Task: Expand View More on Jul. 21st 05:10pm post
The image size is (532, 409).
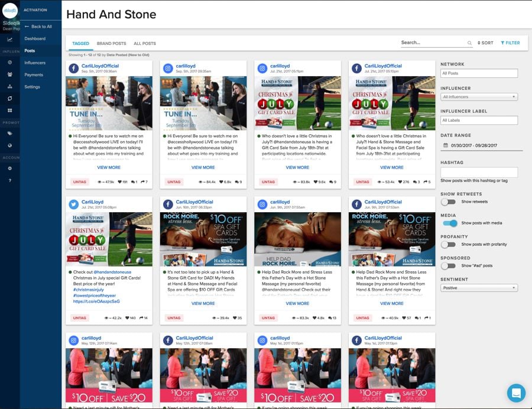Action: pos(392,167)
